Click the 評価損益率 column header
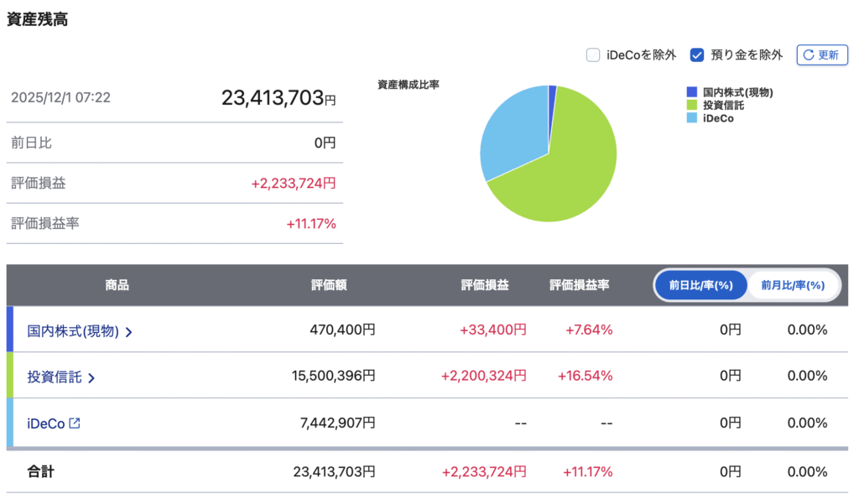This screenshot has width=859, height=504. [x=579, y=285]
